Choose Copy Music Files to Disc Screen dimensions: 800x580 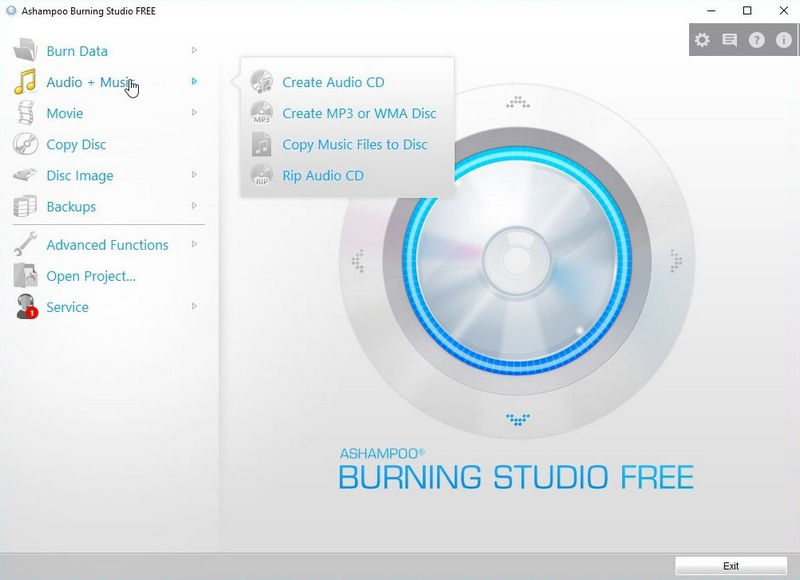pos(355,144)
